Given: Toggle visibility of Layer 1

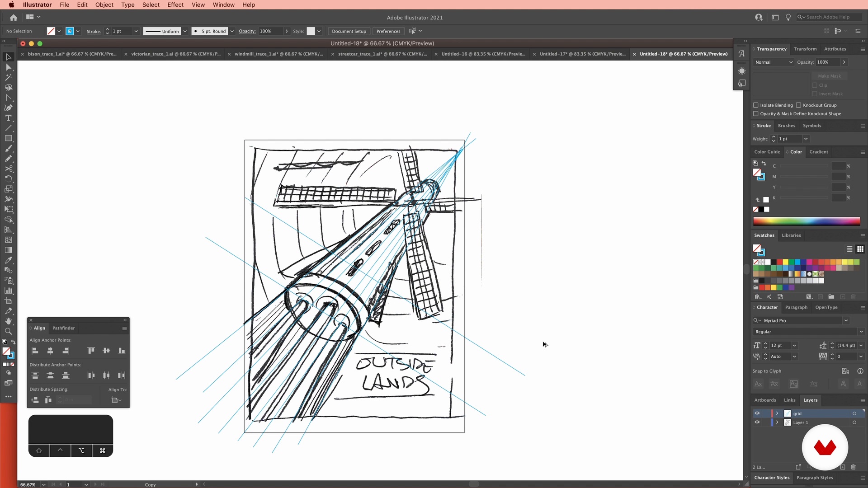Looking at the screenshot, I should [x=757, y=422].
